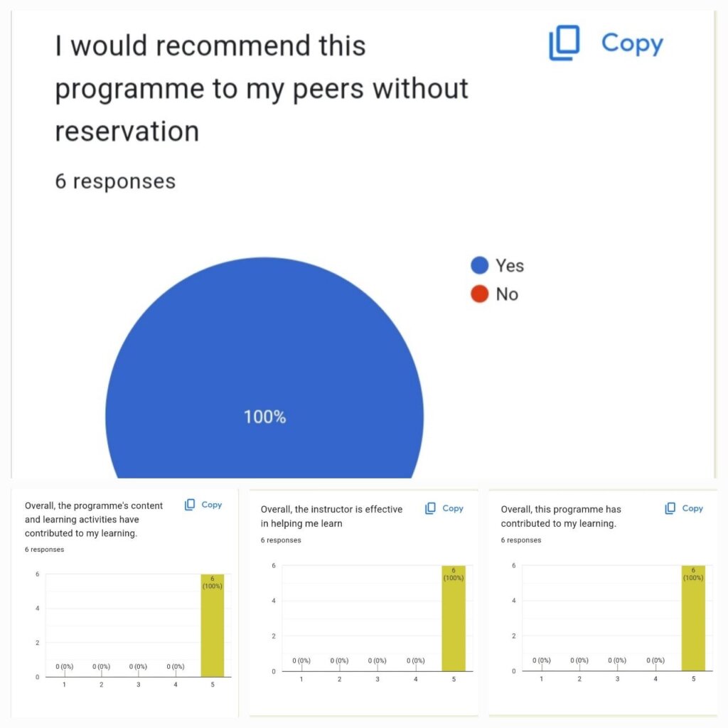728x728 pixels.
Task: Click the Yes legend label
Action: click(x=509, y=266)
